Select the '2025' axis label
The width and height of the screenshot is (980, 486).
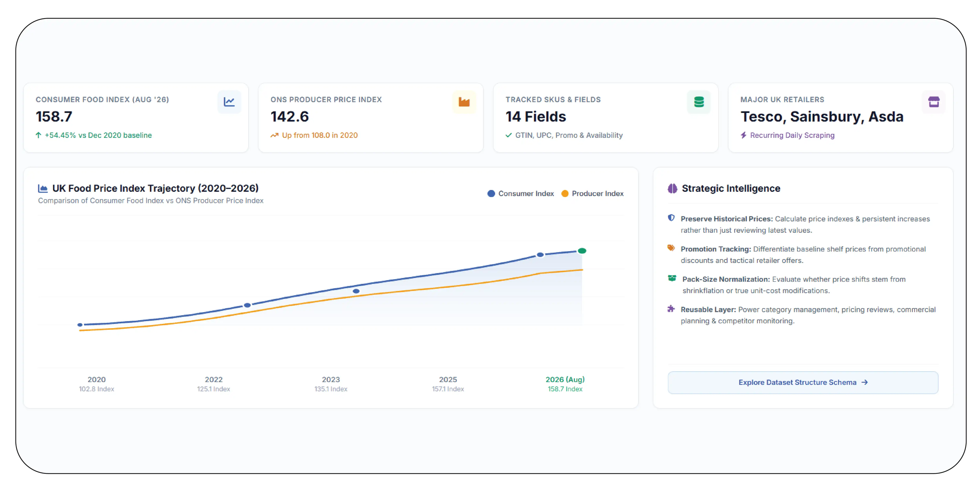tap(448, 380)
